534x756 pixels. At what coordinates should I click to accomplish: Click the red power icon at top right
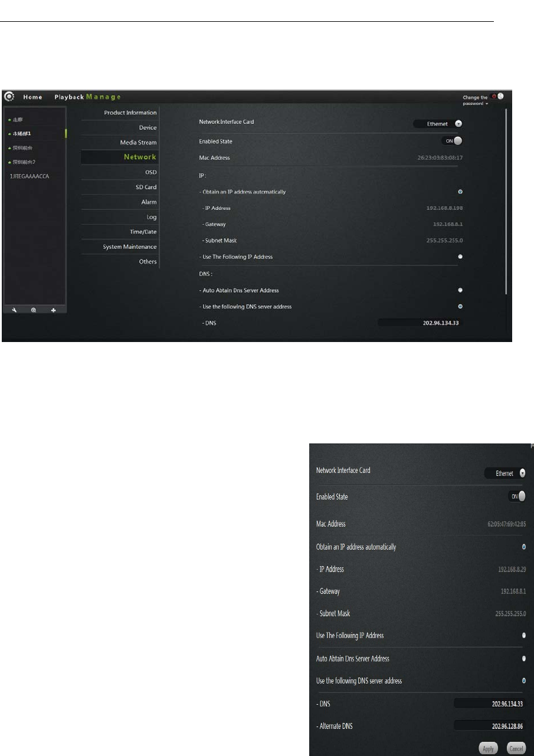493,96
